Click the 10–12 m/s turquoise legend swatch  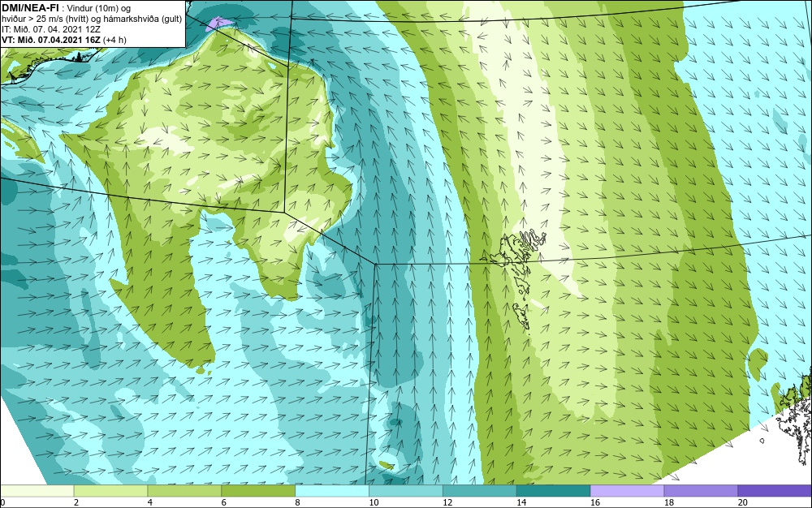[406, 491]
